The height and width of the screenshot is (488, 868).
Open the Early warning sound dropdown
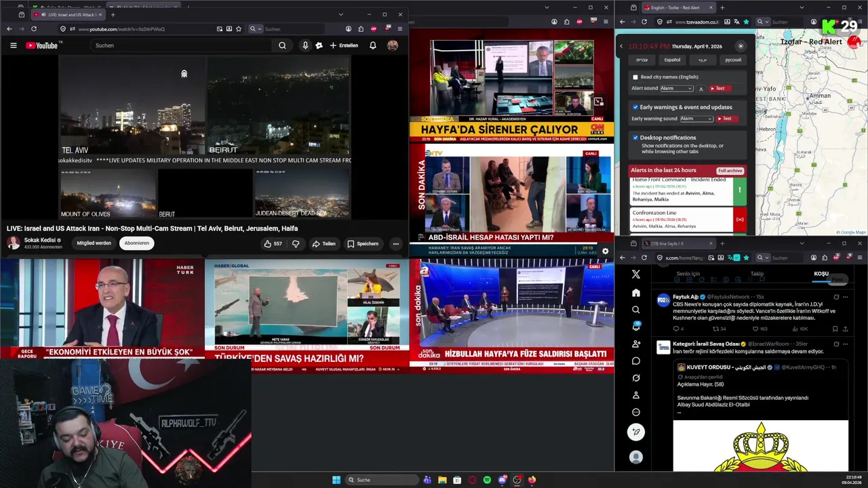(x=697, y=119)
